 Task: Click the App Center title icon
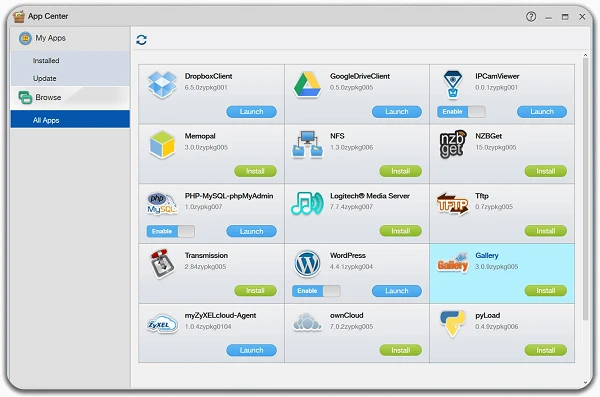(19, 16)
